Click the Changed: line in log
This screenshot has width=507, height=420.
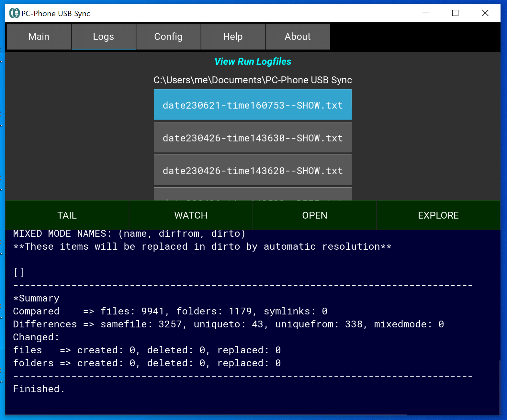click(x=36, y=337)
